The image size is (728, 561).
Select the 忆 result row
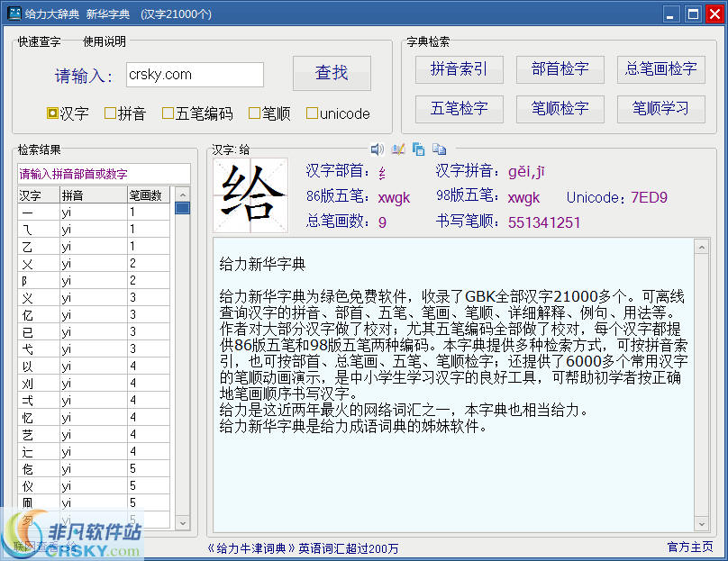[x=94, y=419]
